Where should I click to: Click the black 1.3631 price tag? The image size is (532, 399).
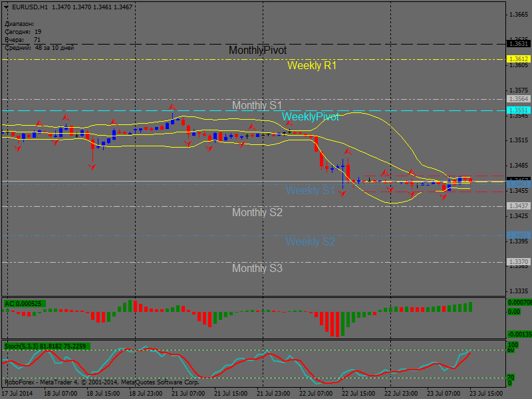coord(518,44)
